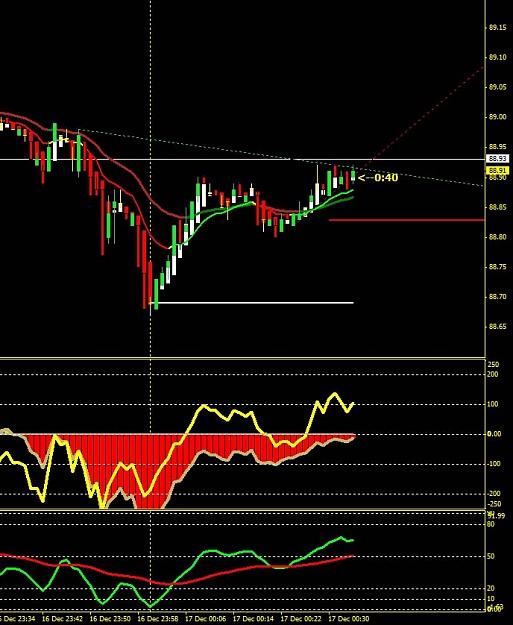Select the green dashed descending trendline
This screenshot has width=513, height=625.
(x=279, y=157)
